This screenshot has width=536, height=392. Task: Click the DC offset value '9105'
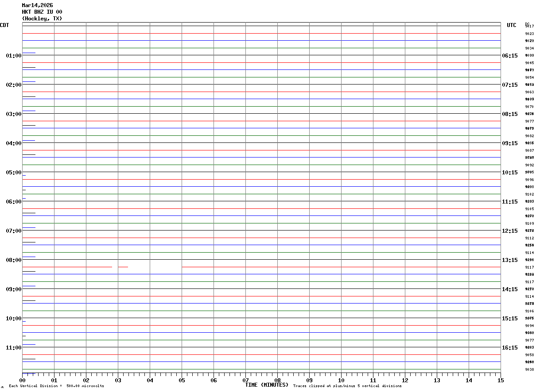[x=529, y=209]
